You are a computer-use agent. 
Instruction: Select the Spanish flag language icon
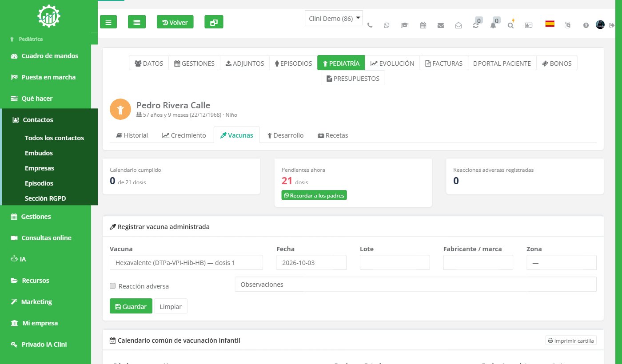[550, 24]
